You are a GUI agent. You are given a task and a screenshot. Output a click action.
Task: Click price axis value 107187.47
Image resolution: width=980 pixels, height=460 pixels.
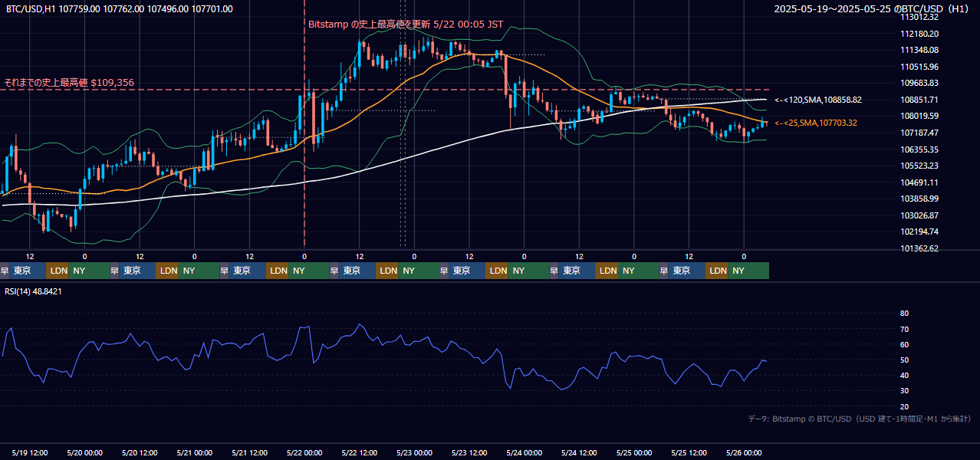(x=919, y=133)
